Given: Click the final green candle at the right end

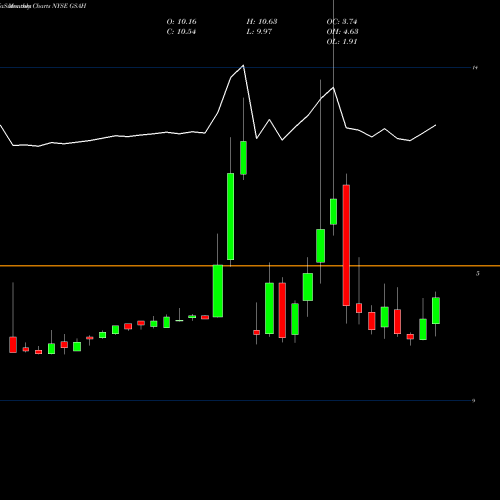Looking at the screenshot, I should tap(436, 311).
